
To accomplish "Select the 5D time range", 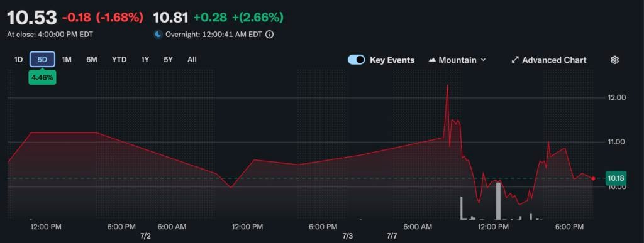I will [x=42, y=60].
